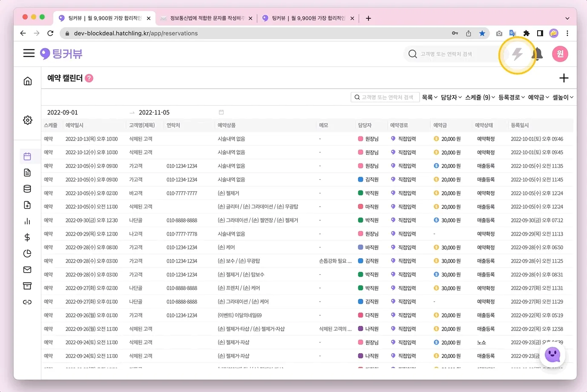Expand the 담당자 filter dropdown
Screen dimensions: 587x392
tap(451, 98)
